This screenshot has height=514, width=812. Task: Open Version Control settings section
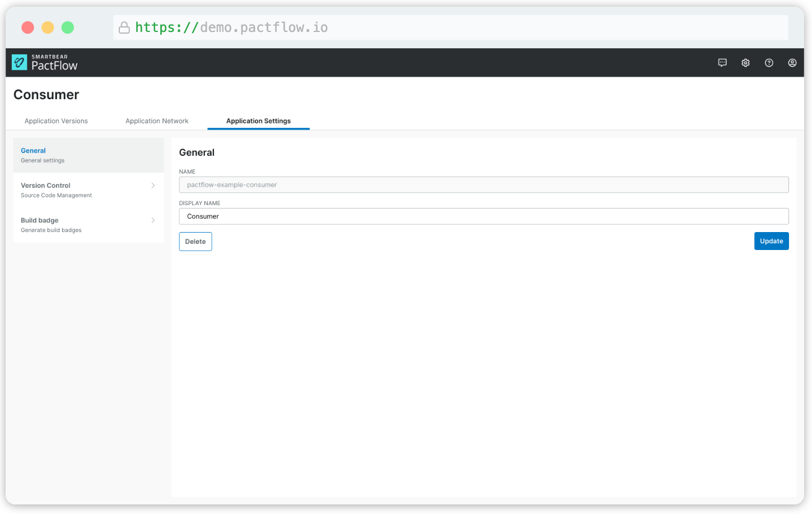[88, 190]
